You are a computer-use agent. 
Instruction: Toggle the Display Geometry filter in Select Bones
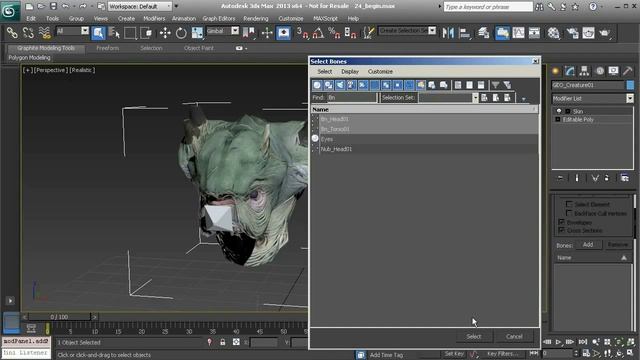[x=317, y=85]
